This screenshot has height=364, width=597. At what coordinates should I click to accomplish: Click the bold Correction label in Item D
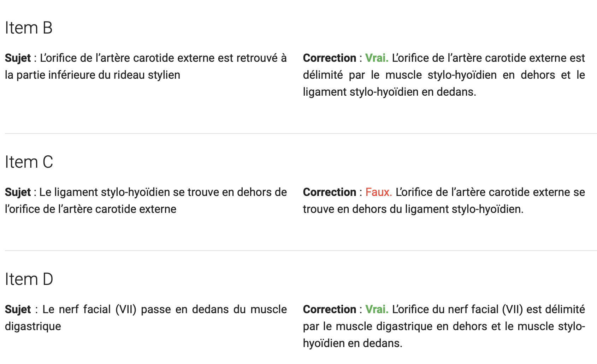[x=330, y=309]
